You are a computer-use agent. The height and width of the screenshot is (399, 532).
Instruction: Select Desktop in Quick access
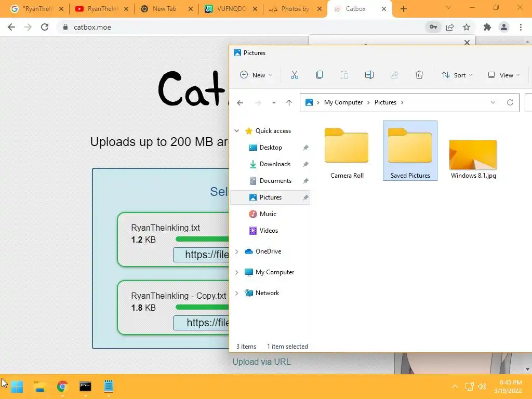pos(270,148)
